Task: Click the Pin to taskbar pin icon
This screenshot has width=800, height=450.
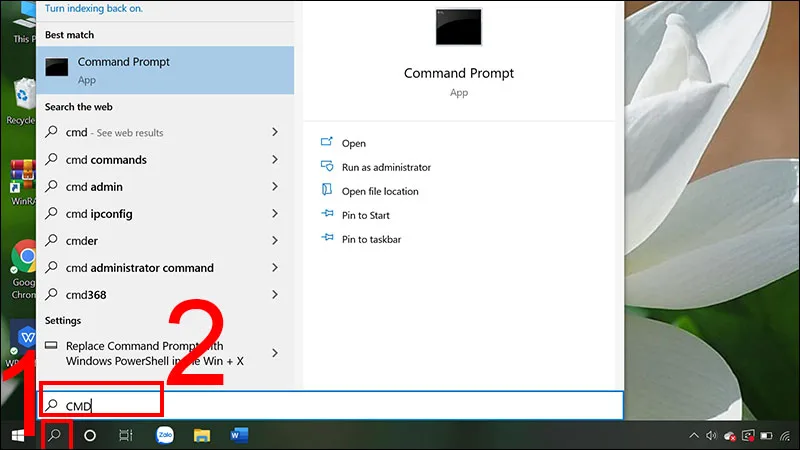Action: [x=327, y=237]
